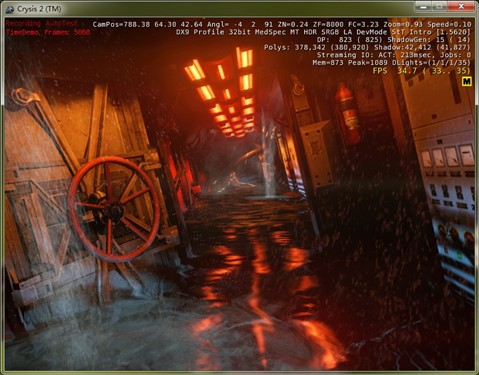479x375 pixels.
Task: Minimize the Crysis 2 window
Action: [x=423, y=6]
